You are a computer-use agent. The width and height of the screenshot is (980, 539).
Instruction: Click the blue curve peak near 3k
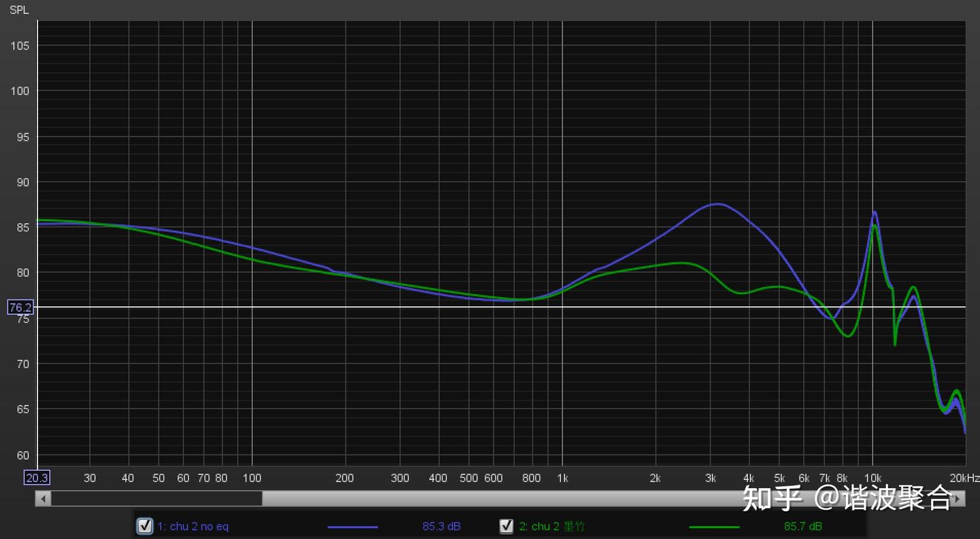(717, 203)
